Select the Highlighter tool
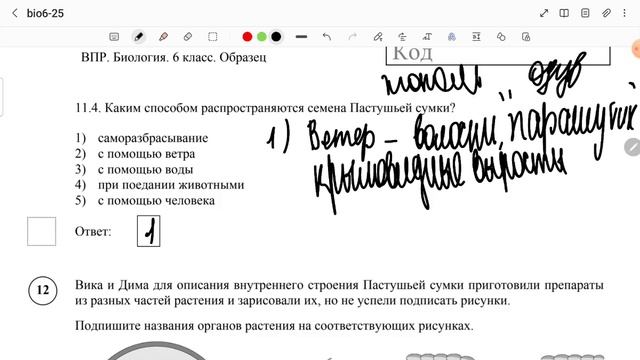The image size is (640, 360). pyautogui.click(x=163, y=37)
